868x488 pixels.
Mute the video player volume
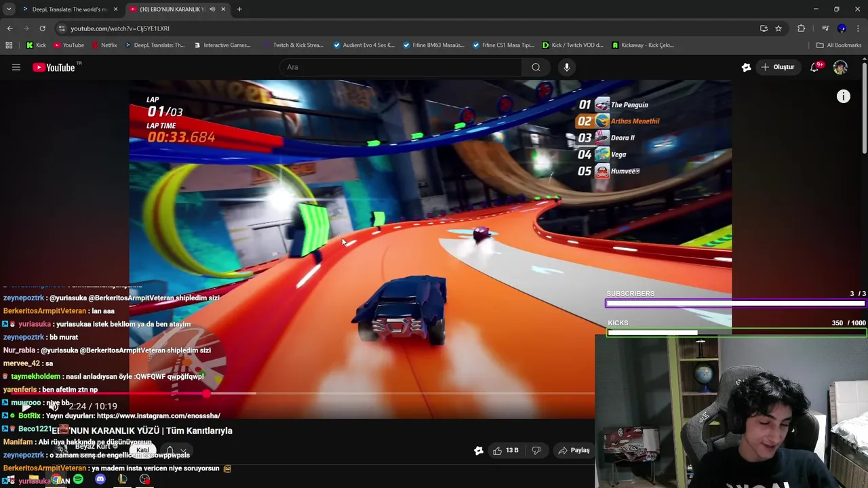click(x=53, y=407)
